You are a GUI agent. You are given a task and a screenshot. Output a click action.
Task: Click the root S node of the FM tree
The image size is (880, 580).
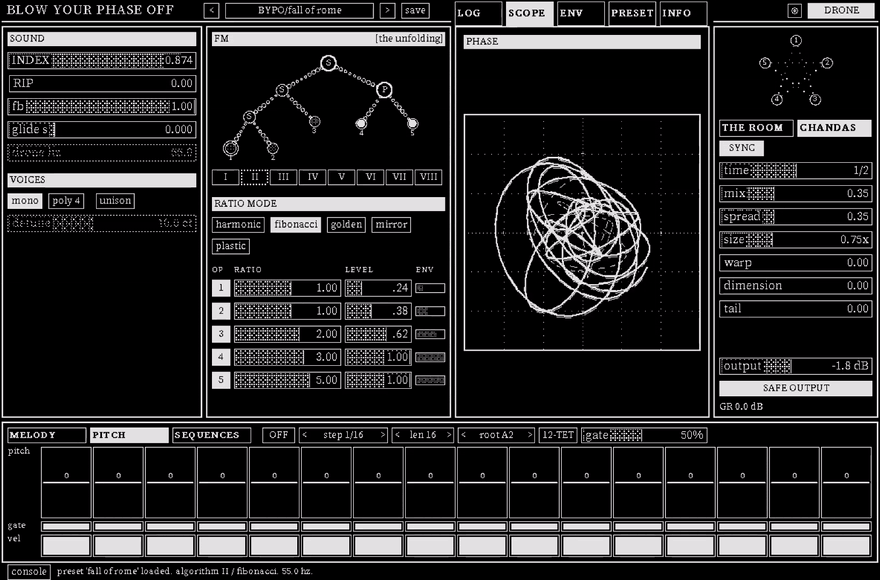point(329,63)
